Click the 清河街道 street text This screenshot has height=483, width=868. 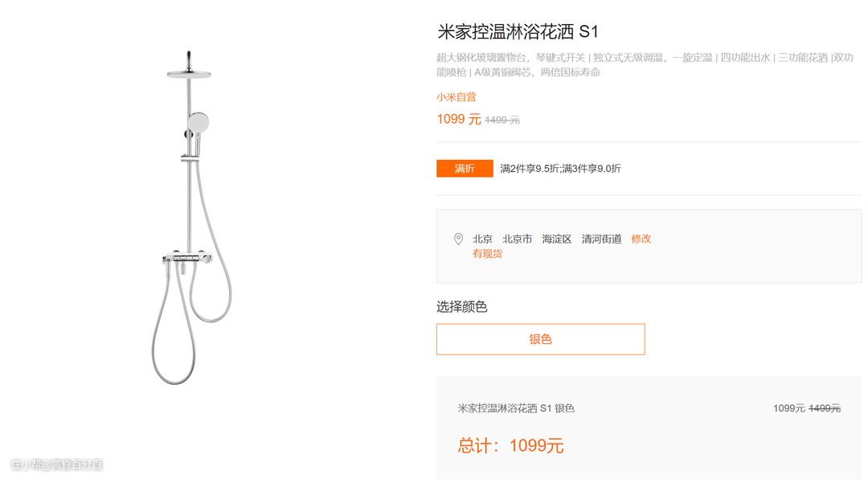pyautogui.click(x=601, y=239)
